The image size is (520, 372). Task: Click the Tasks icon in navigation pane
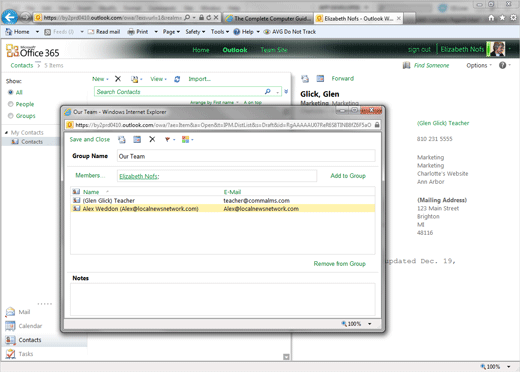click(x=10, y=354)
